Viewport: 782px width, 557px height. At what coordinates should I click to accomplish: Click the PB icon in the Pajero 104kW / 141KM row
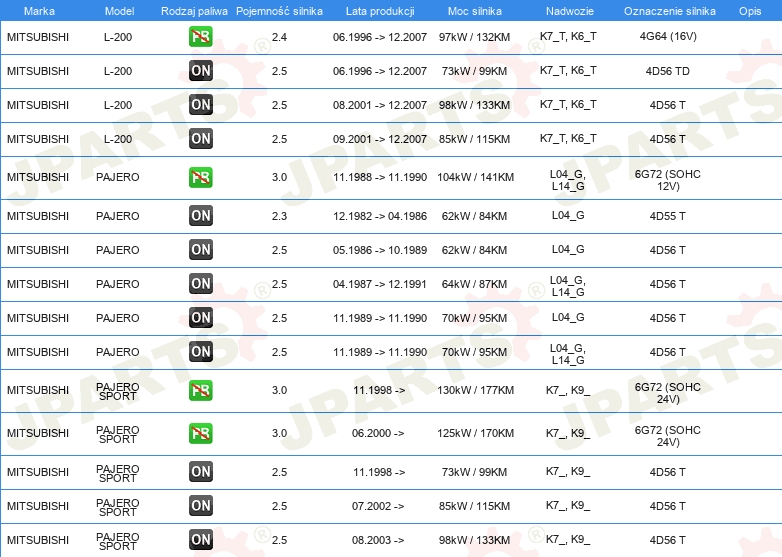click(200, 178)
